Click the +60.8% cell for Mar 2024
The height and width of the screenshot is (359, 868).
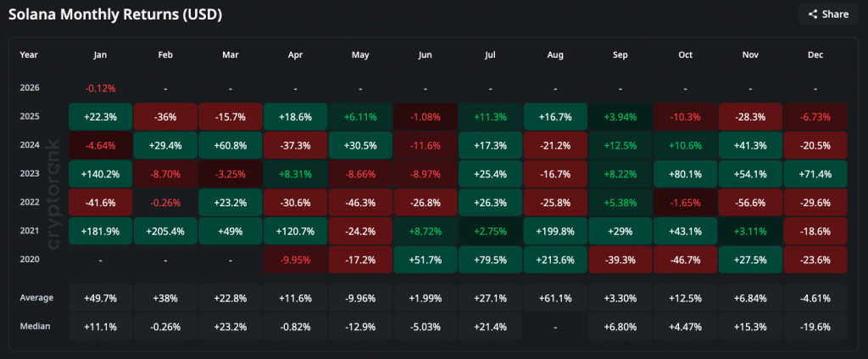tap(231, 144)
